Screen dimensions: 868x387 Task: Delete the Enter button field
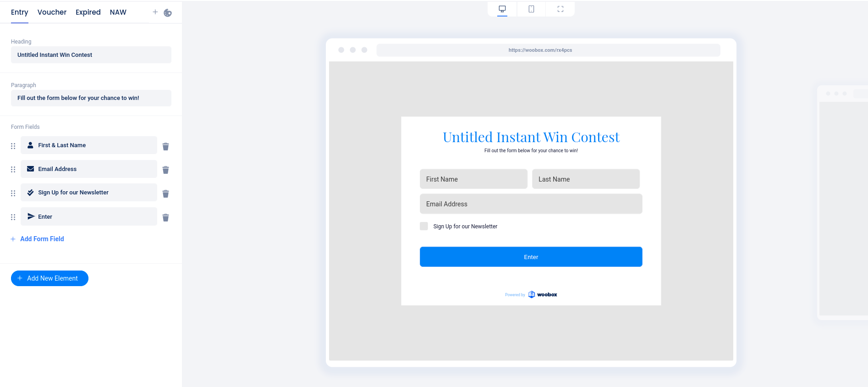(x=165, y=218)
